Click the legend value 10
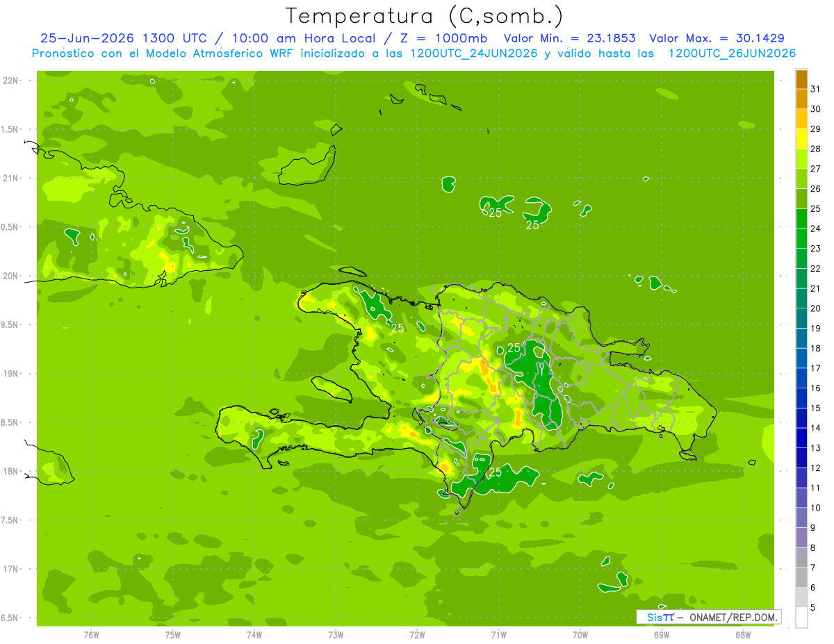Image resolution: width=834 pixels, height=644 pixels. pos(816,508)
